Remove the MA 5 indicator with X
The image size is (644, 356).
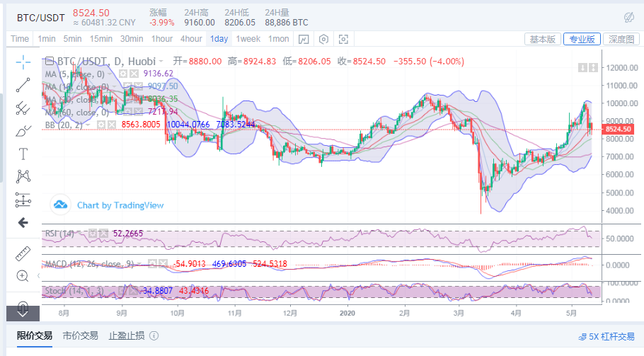[133, 74]
